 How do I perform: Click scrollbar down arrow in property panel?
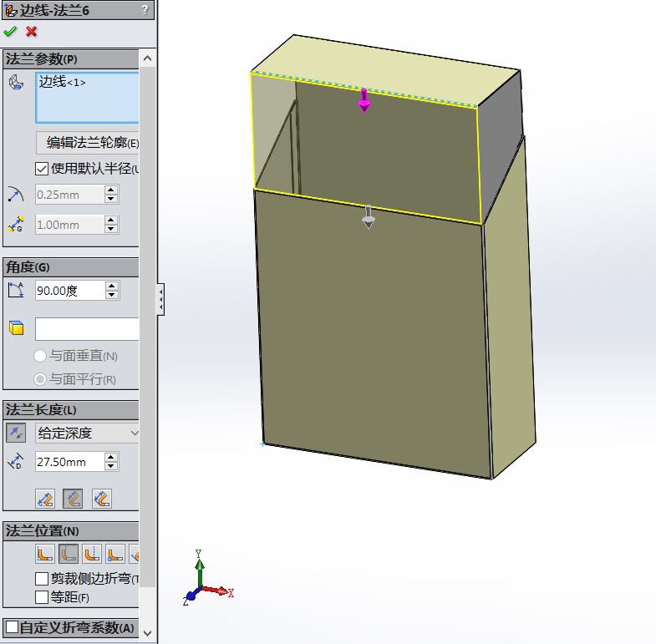(147, 633)
